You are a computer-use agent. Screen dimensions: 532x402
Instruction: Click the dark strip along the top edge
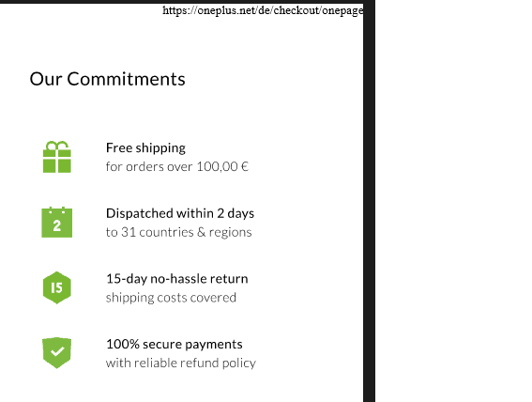pyautogui.click(x=181, y=2)
